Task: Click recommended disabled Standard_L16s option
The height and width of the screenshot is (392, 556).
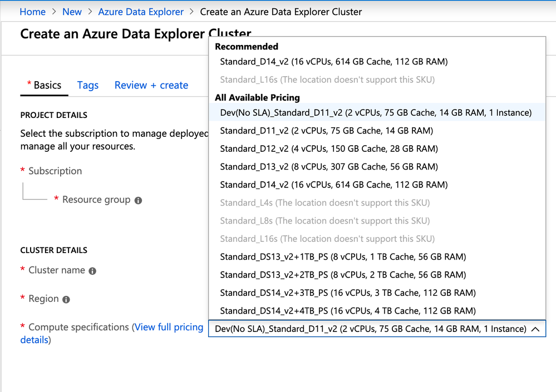Action: [377, 80]
